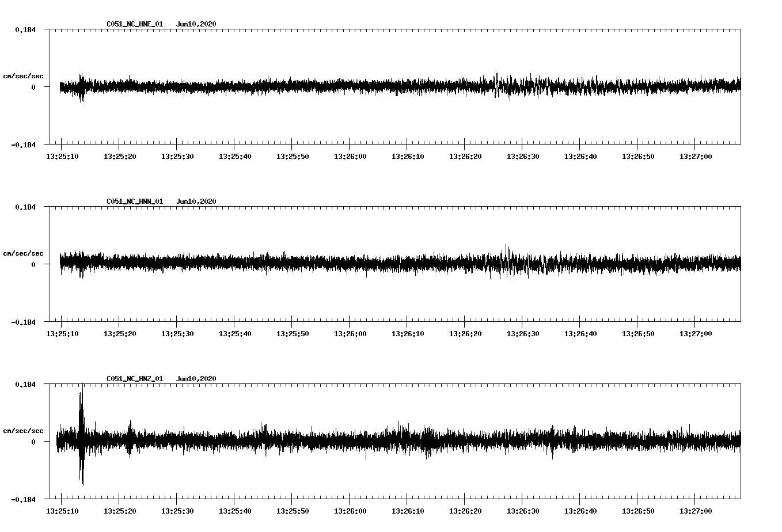This screenshot has height=532, width=782.
Task: Click the cm/sec/sec unit label on HNZ plot
Action: click(x=23, y=431)
